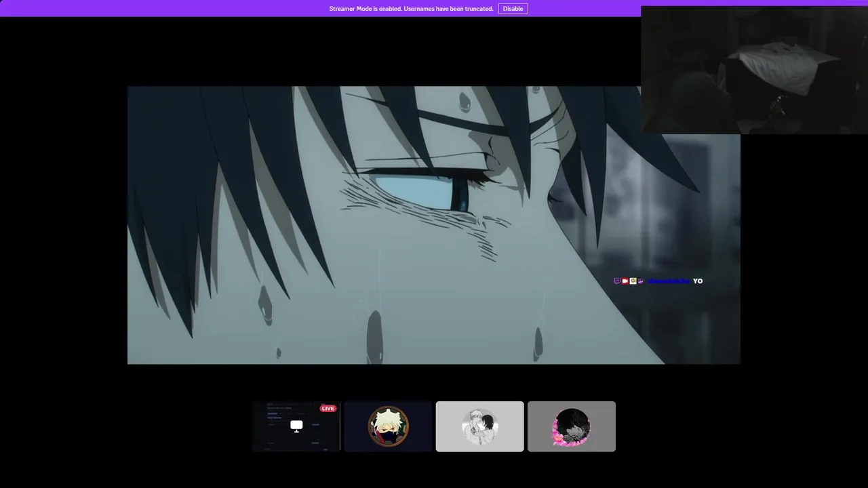Click the blue username in the chat overlay

[669, 281]
